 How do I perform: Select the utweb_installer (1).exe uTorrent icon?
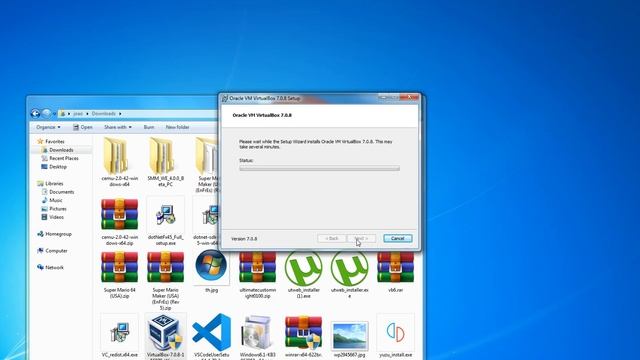point(303,268)
